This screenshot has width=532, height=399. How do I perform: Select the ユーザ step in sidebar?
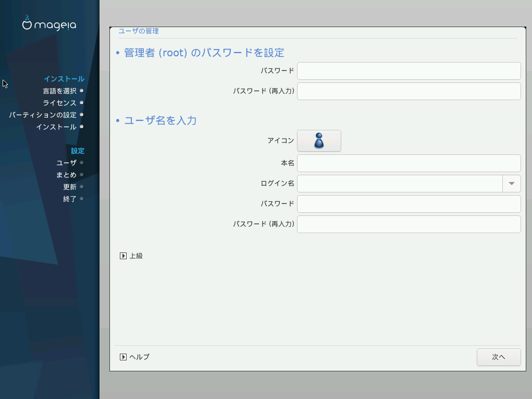[66, 163]
